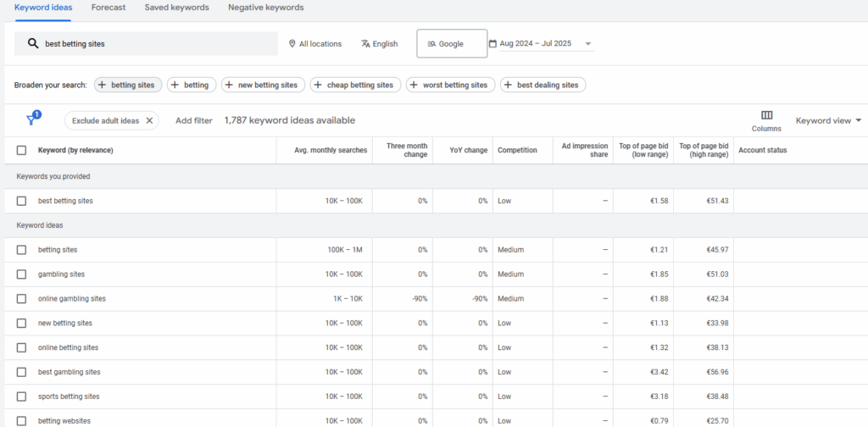The width and height of the screenshot is (868, 427).
Task: Switch to the Forecast tab
Action: click(108, 8)
